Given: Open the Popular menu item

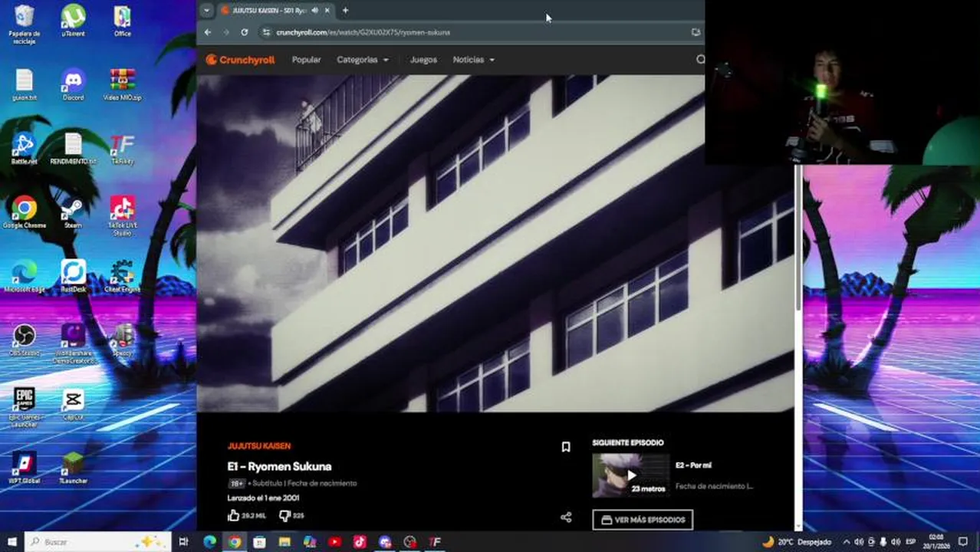Looking at the screenshot, I should (x=306, y=60).
